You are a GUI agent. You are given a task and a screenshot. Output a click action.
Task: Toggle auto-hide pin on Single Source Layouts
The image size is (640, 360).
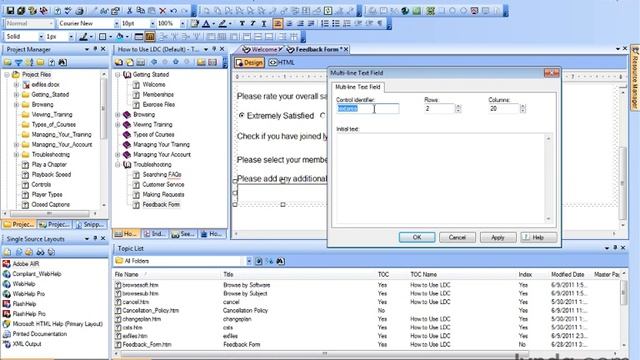[x=96, y=238]
